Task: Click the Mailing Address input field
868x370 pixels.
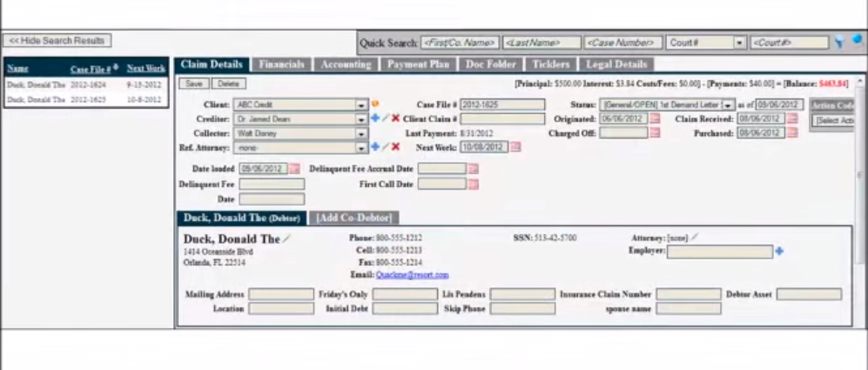Action: click(281, 294)
